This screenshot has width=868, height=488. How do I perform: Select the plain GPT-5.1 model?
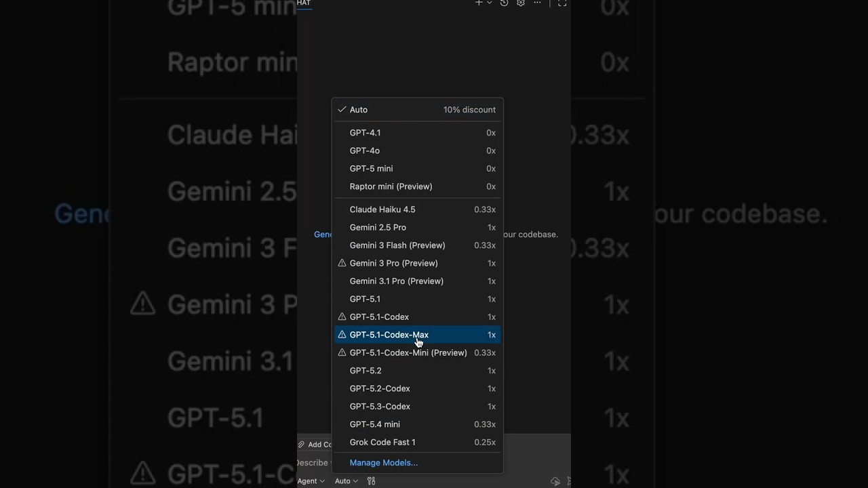pos(418,299)
